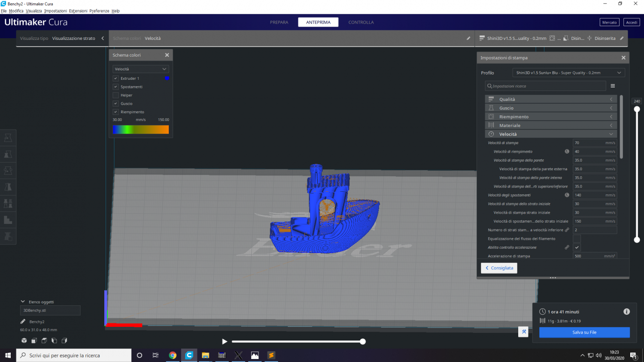Open settings visibility hamburger menu

point(613,86)
